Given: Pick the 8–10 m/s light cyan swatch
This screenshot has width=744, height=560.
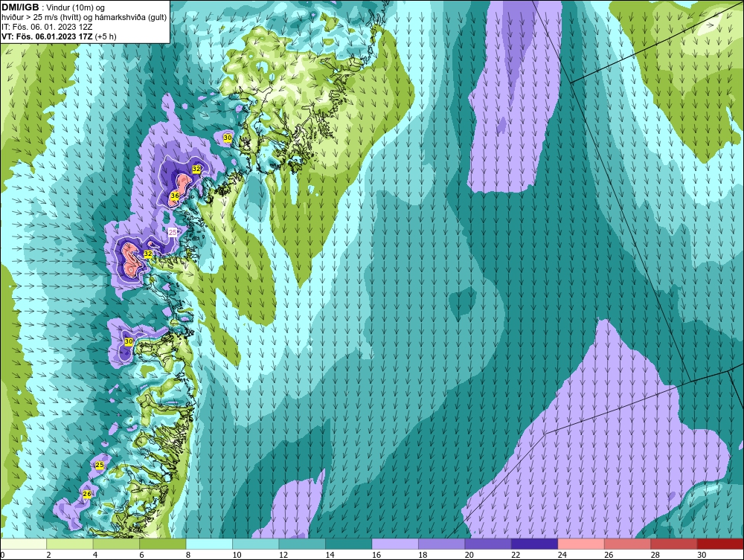Looking at the screenshot, I should [x=209, y=544].
